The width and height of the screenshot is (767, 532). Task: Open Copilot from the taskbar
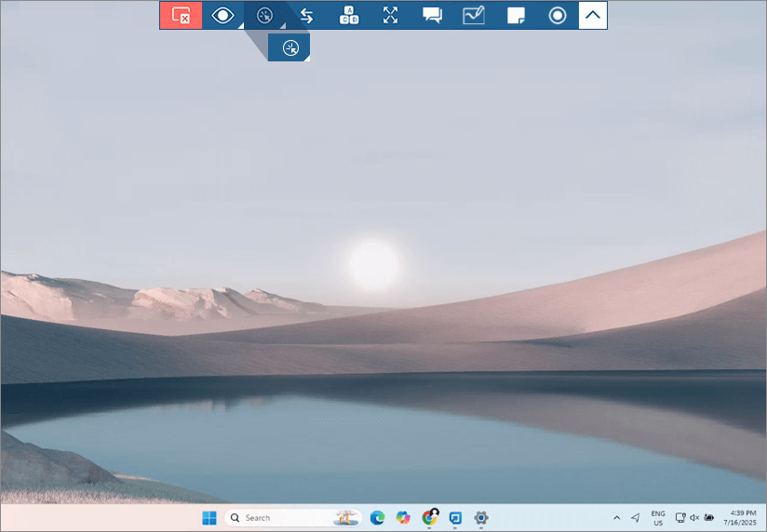pyautogui.click(x=403, y=518)
